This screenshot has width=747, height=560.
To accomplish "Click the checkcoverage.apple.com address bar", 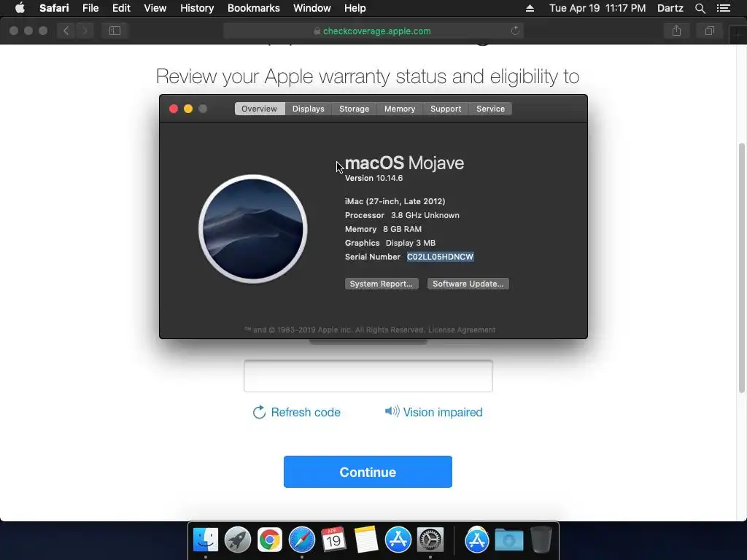I will (x=373, y=31).
